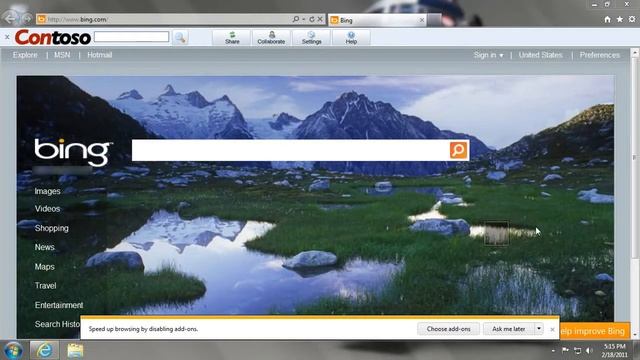
Task: Open a new blank tab
Action: pyautogui.click(x=434, y=20)
